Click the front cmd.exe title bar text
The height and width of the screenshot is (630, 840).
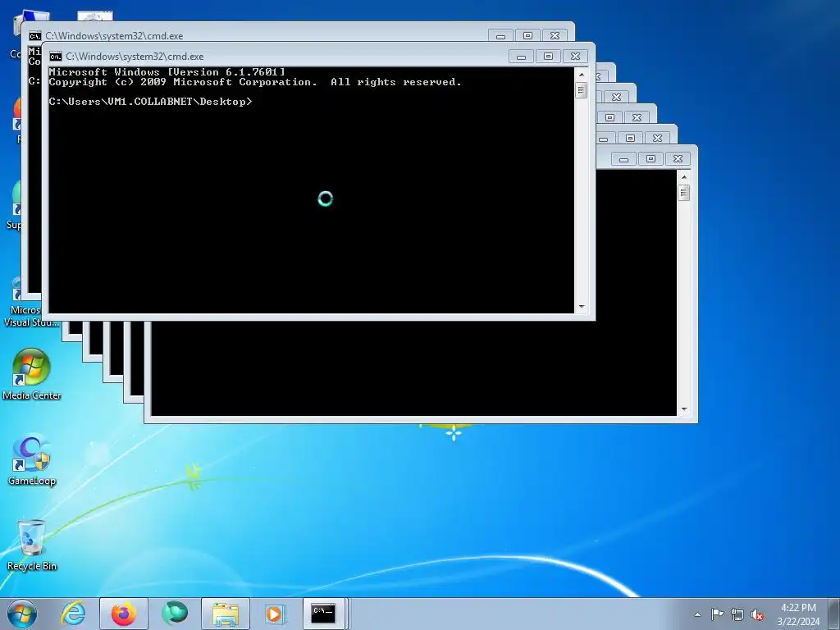click(x=135, y=57)
